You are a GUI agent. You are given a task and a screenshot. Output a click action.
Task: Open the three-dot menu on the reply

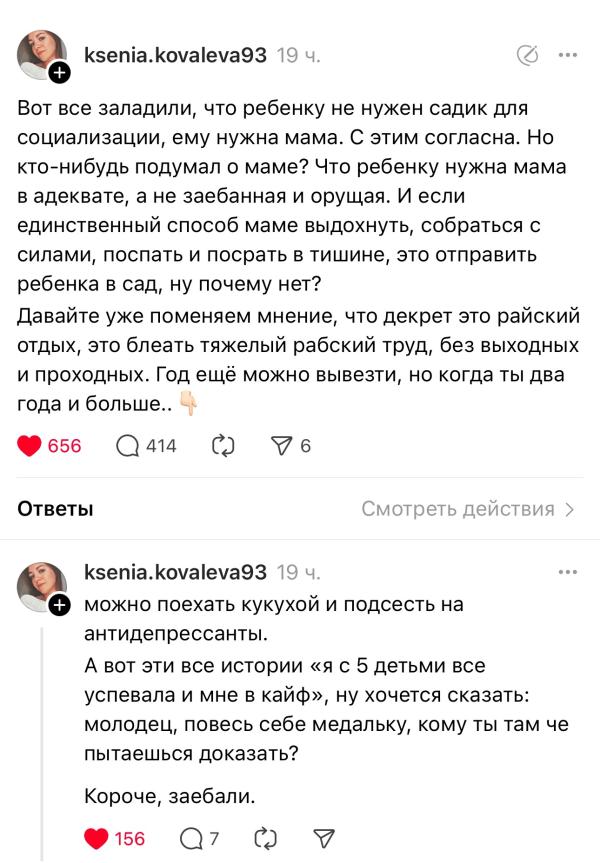(567, 572)
